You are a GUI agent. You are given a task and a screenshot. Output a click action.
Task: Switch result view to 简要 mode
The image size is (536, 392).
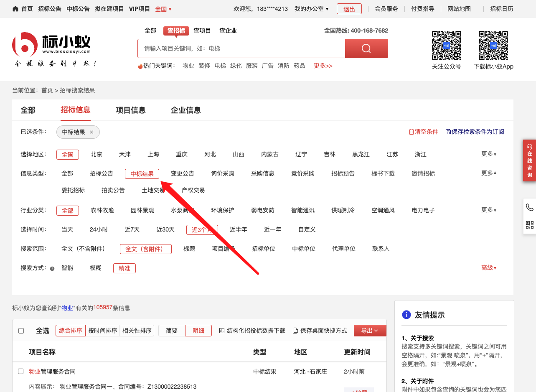(x=172, y=331)
